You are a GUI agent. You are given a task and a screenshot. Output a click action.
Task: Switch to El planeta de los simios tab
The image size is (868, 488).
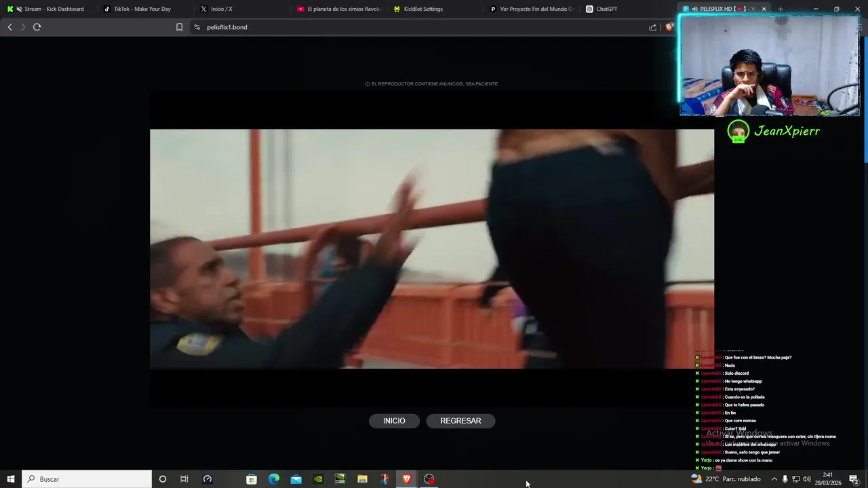point(339,9)
